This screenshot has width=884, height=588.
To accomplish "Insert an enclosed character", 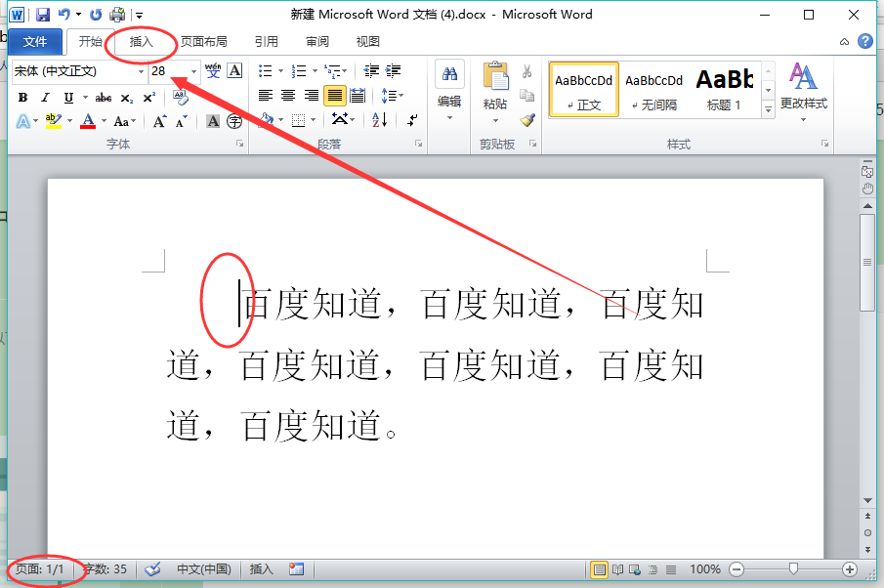I will pos(234,121).
